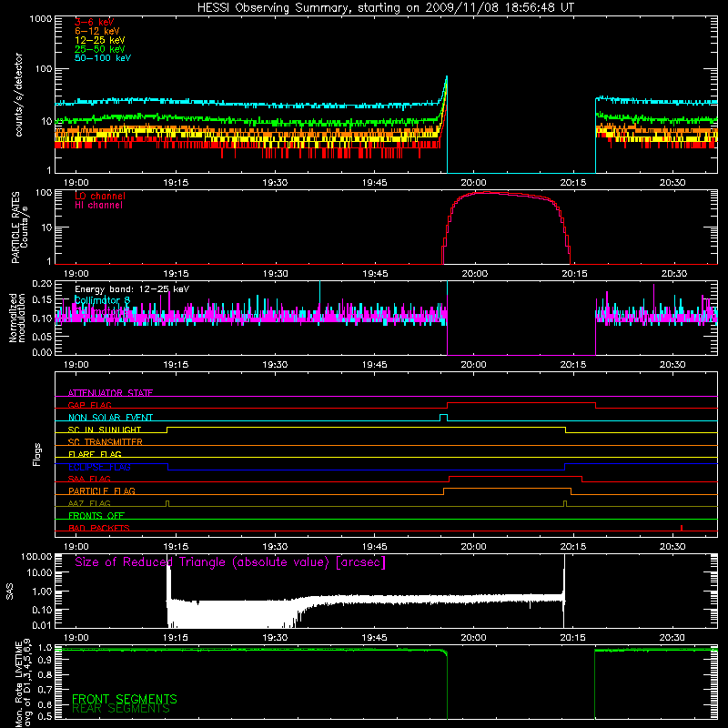This screenshot has width=728, height=728.
Task: Click the 'Size of Reduced Triangle' magenta caption
Action: click(230, 562)
